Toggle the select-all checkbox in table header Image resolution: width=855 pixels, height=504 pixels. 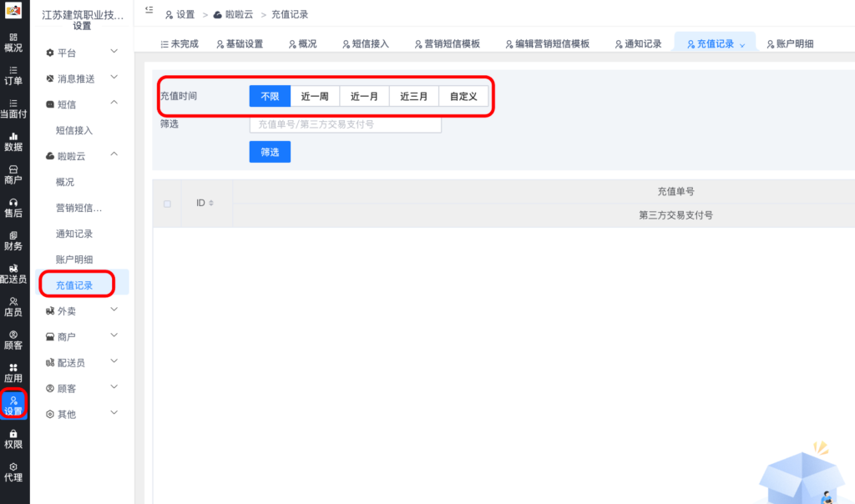pyautogui.click(x=165, y=203)
